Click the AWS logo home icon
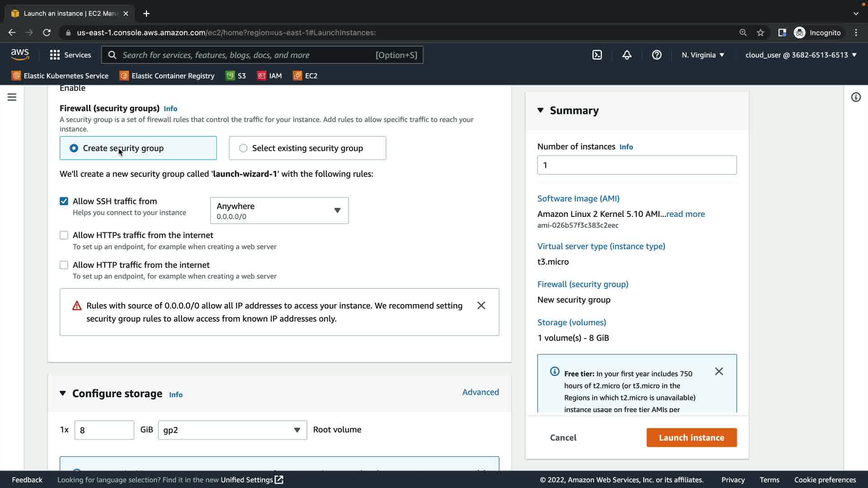The width and height of the screenshot is (868, 488). point(20,55)
